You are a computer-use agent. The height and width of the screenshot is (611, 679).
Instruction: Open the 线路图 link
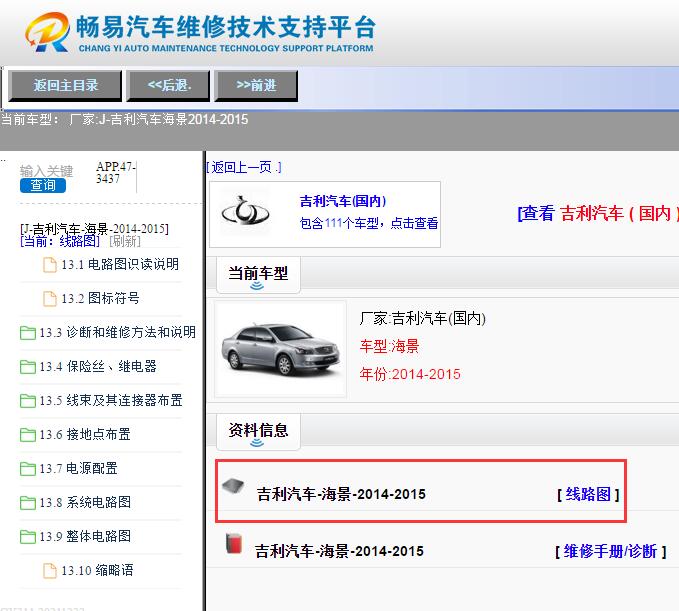tap(588, 494)
